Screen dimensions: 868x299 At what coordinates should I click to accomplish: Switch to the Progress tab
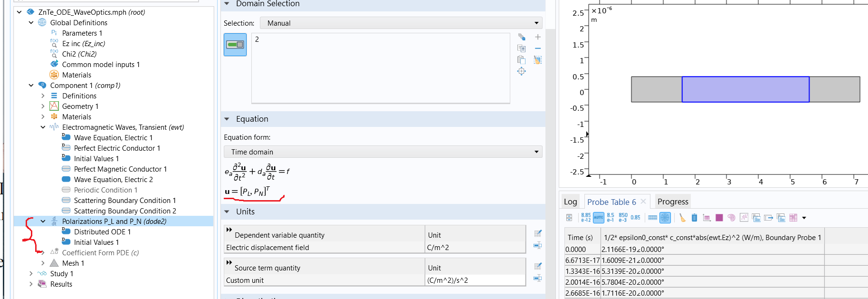point(672,202)
